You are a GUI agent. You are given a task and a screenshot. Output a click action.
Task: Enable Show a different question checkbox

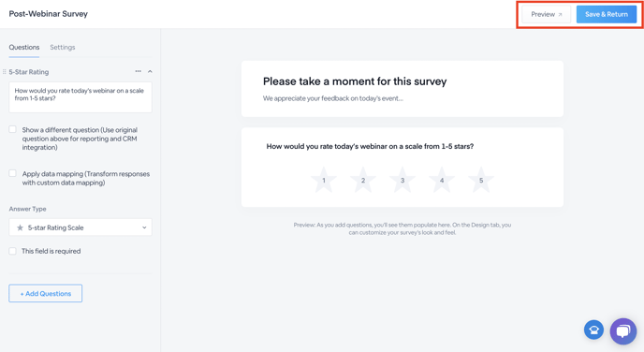click(x=13, y=130)
